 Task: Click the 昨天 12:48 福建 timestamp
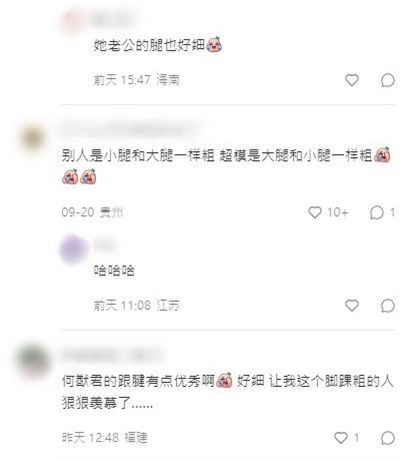(x=105, y=437)
